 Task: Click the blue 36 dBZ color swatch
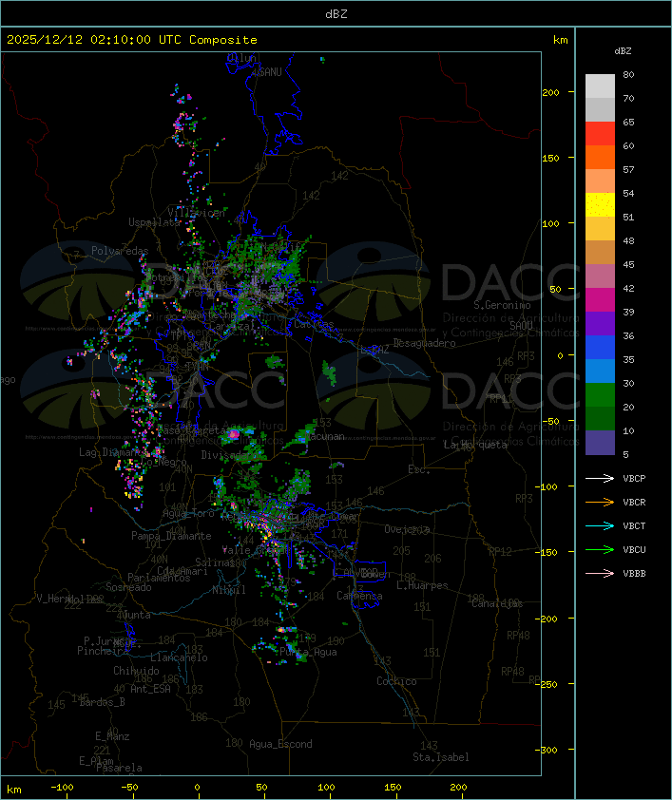(x=600, y=348)
